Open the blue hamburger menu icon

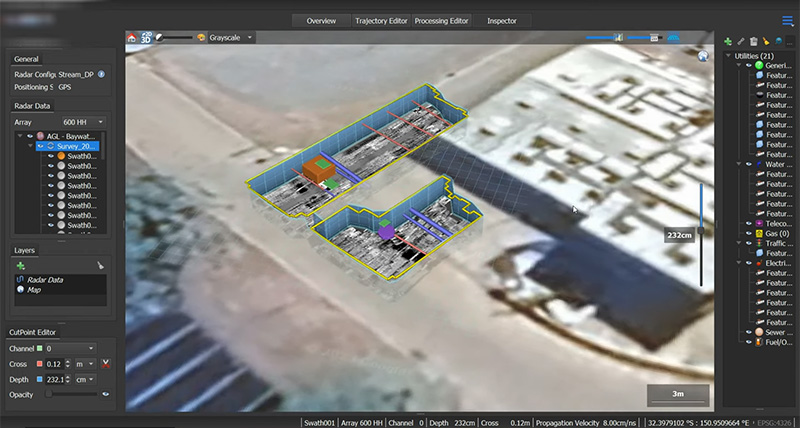point(788,20)
